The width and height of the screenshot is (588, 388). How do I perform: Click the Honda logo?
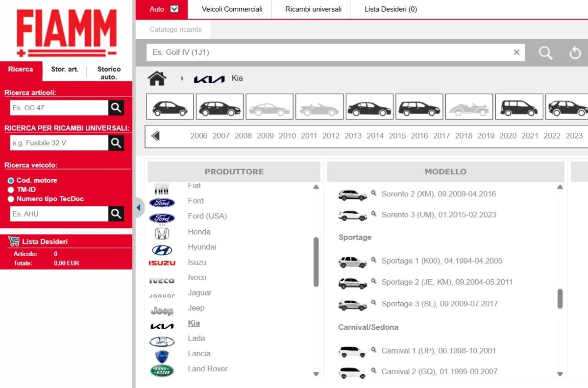pyautogui.click(x=162, y=233)
